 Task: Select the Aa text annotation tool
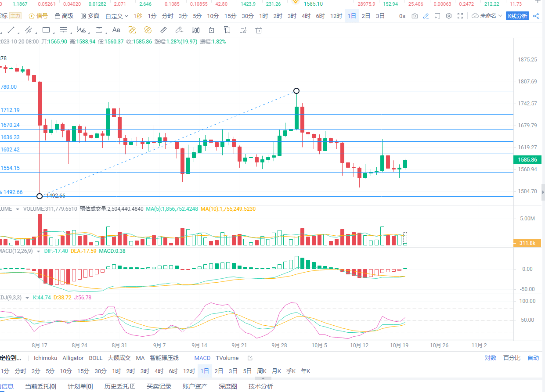[116, 30]
